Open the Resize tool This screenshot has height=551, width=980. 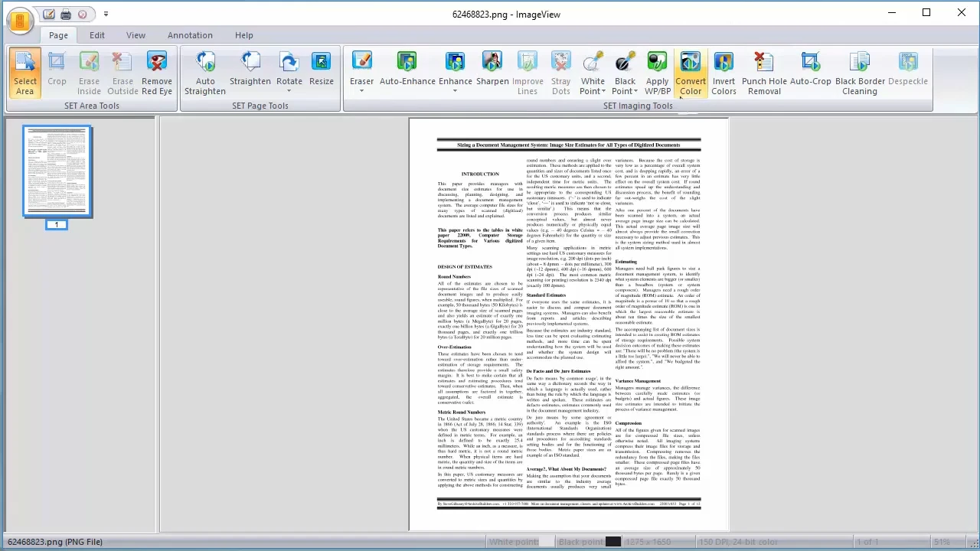tap(322, 73)
